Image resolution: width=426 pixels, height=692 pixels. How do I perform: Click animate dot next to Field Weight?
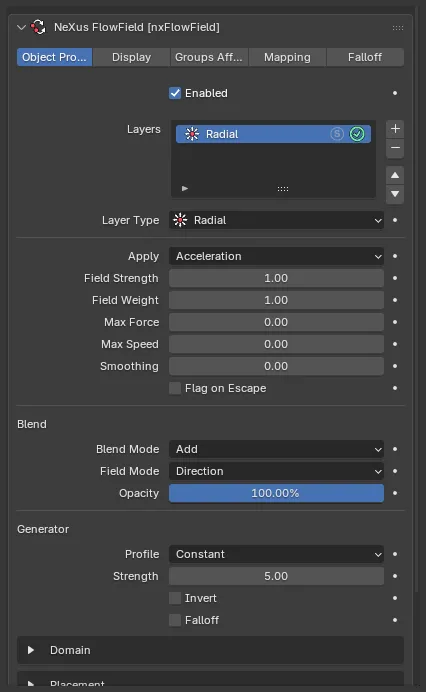[x=395, y=301]
